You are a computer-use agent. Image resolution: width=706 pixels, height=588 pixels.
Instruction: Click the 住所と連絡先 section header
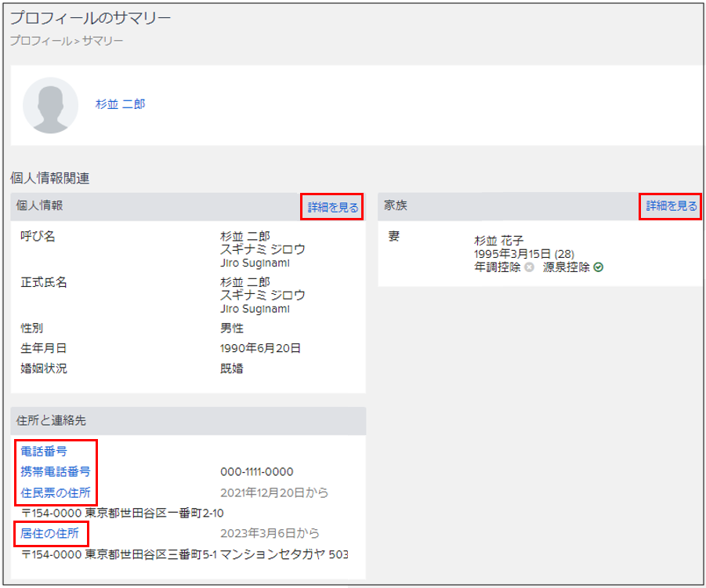pyautogui.click(x=51, y=421)
